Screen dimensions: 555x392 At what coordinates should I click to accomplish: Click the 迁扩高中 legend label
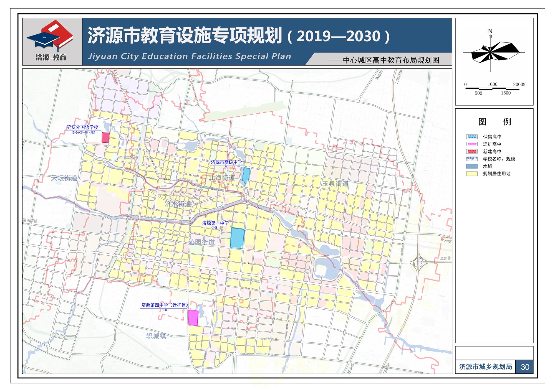click(x=492, y=144)
